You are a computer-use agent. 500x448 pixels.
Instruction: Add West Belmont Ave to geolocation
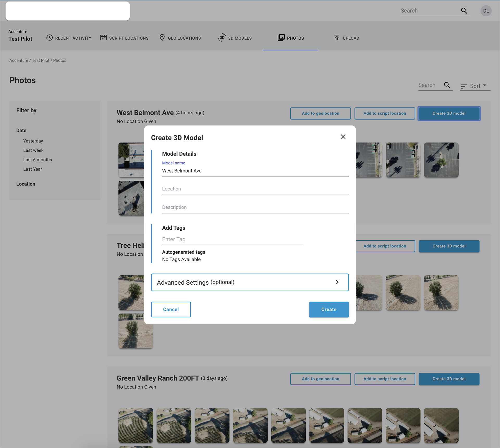320,113
